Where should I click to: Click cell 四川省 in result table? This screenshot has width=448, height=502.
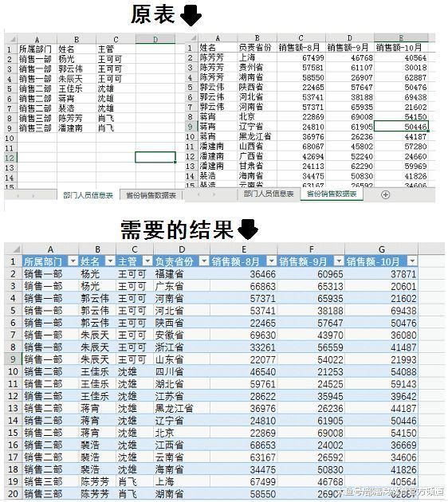182,371
